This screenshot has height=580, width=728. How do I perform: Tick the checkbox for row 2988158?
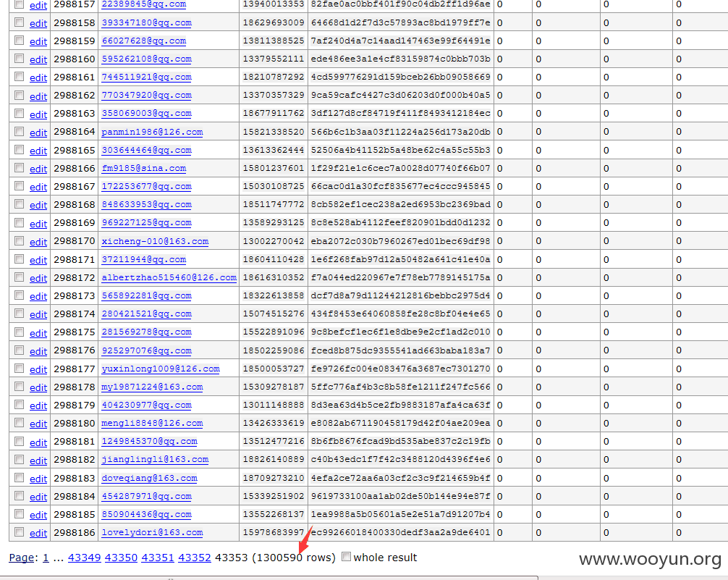[19, 22]
